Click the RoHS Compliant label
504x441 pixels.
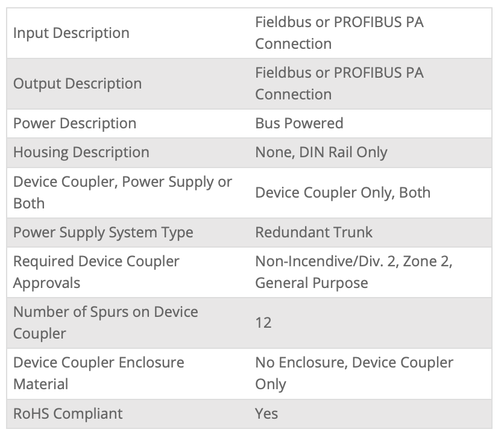click(x=68, y=414)
